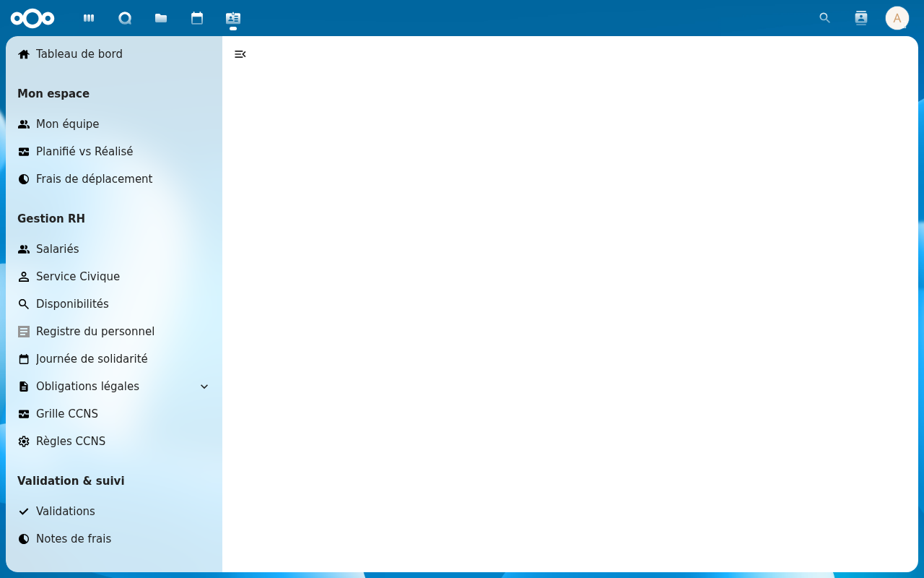
Task: Click the magnifier icon beside Disponibilités
Action: [24, 304]
